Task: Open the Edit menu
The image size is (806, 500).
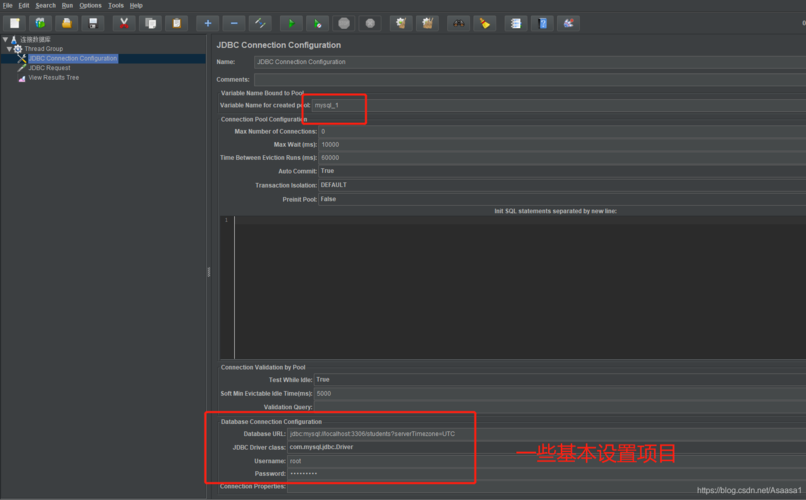Action: tap(24, 6)
